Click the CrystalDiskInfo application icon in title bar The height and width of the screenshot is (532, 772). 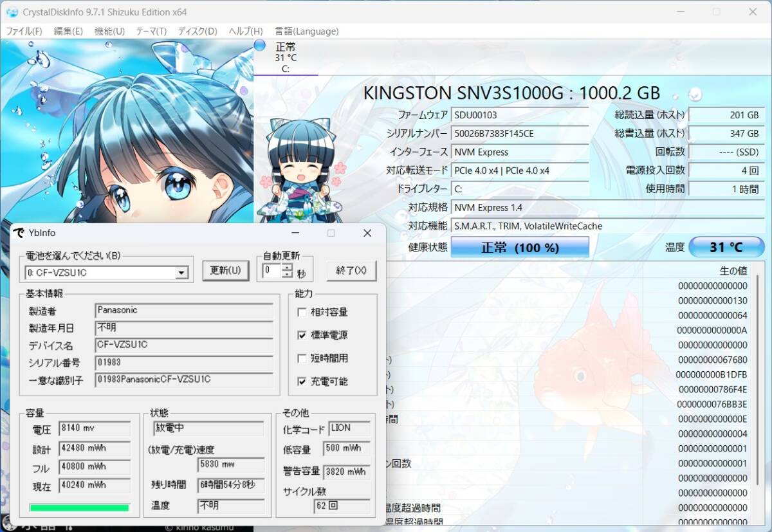pos(14,12)
